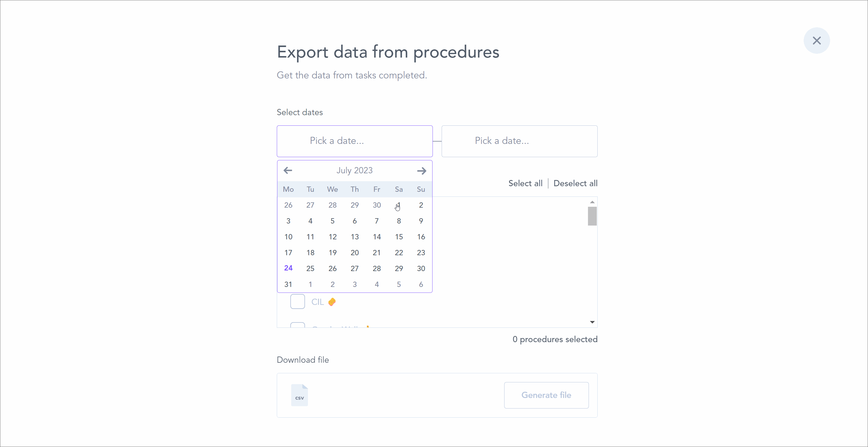Choose July 1 in the calendar

point(399,205)
